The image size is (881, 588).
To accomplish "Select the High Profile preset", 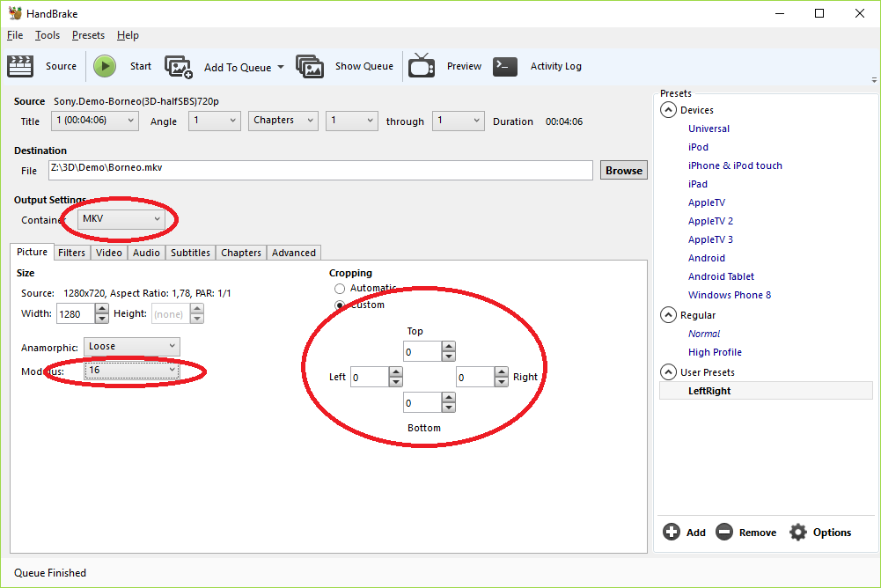I will 715,352.
